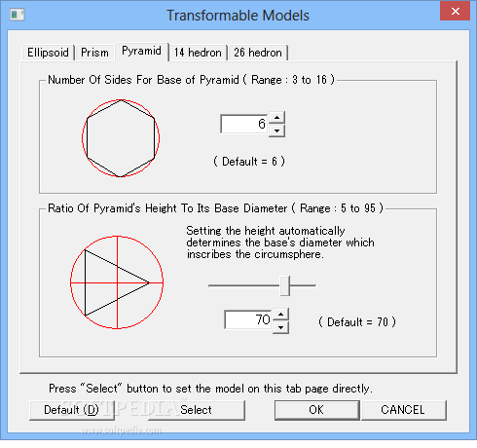Click the "Number Of Sides For Base of Pyramid" heading

[191, 80]
